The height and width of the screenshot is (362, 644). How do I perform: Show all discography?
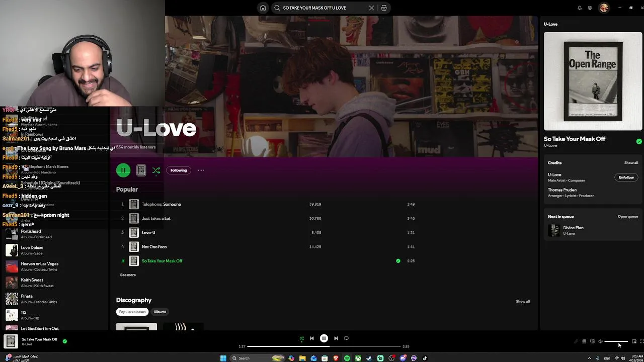coord(523,301)
